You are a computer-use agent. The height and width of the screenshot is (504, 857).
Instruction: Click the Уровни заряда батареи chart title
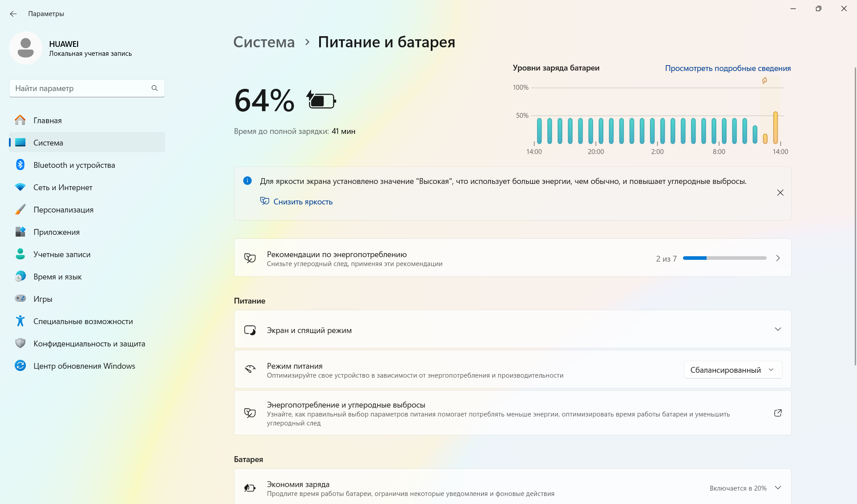556,68
